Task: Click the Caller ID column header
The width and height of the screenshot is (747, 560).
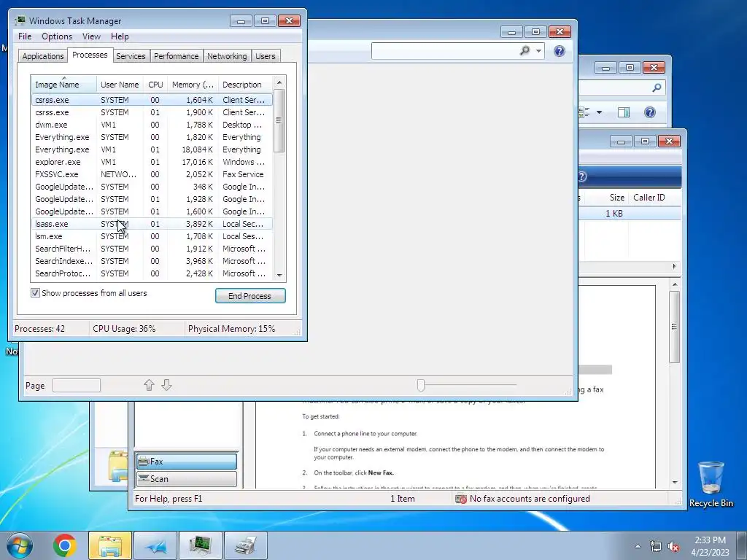Action: click(x=654, y=197)
